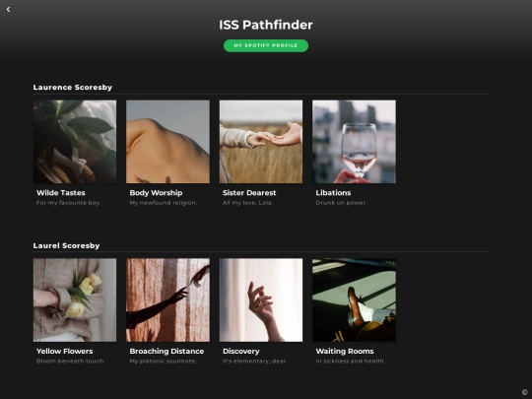Select the Laurence Scoresby section heading
The width and height of the screenshot is (532, 399).
coord(73,88)
